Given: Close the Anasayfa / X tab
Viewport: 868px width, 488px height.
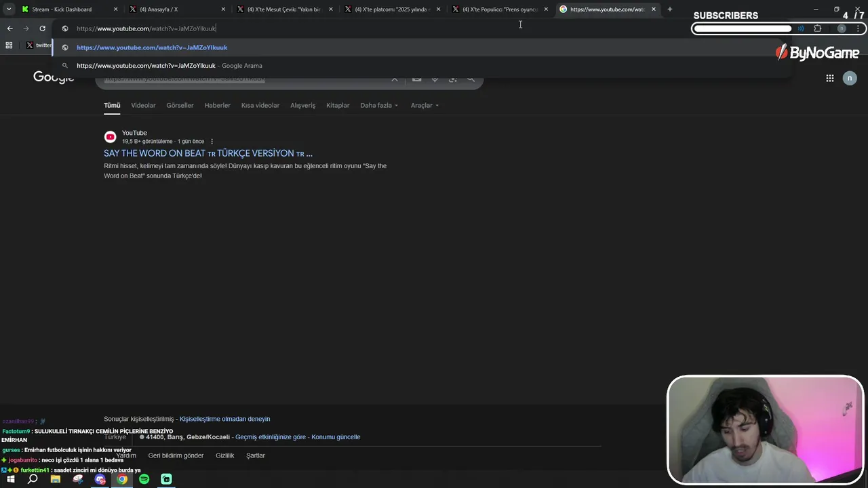Looking at the screenshot, I should point(223,9).
